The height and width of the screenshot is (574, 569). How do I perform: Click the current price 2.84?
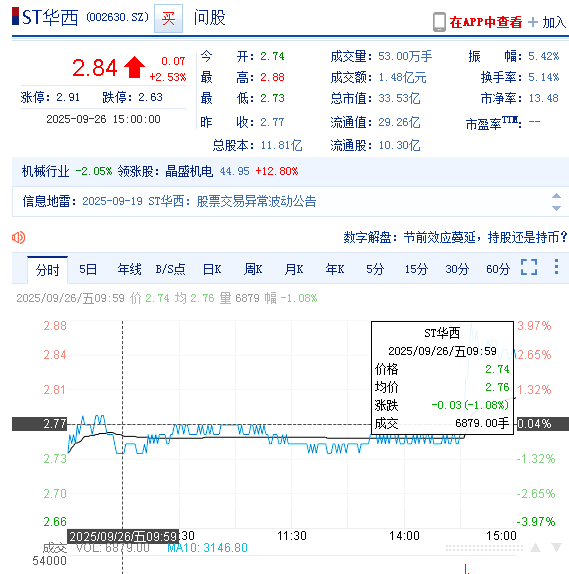click(x=94, y=68)
